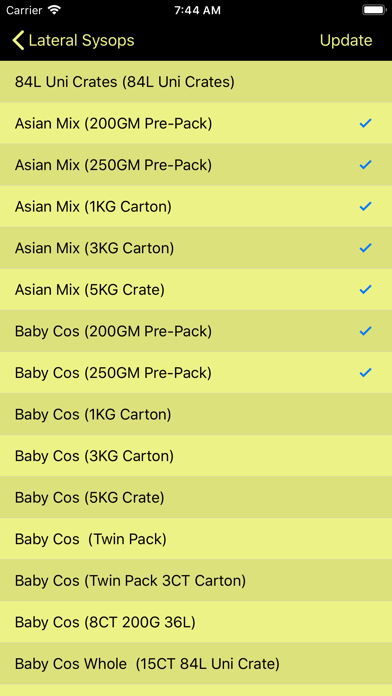Select Baby Cos (1KG Carton) item
The height and width of the screenshot is (696, 392).
click(196, 414)
